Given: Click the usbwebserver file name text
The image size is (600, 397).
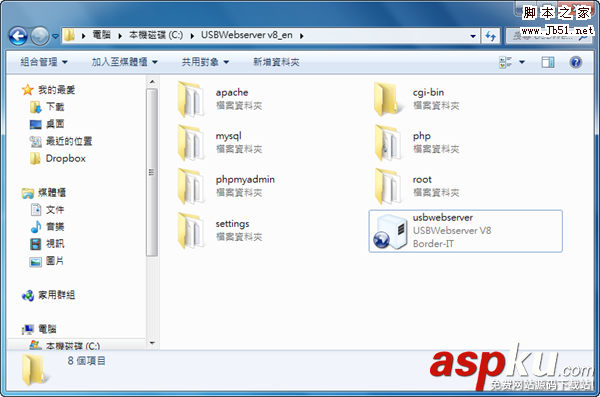Looking at the screenshot, I should tap(443, 217).
